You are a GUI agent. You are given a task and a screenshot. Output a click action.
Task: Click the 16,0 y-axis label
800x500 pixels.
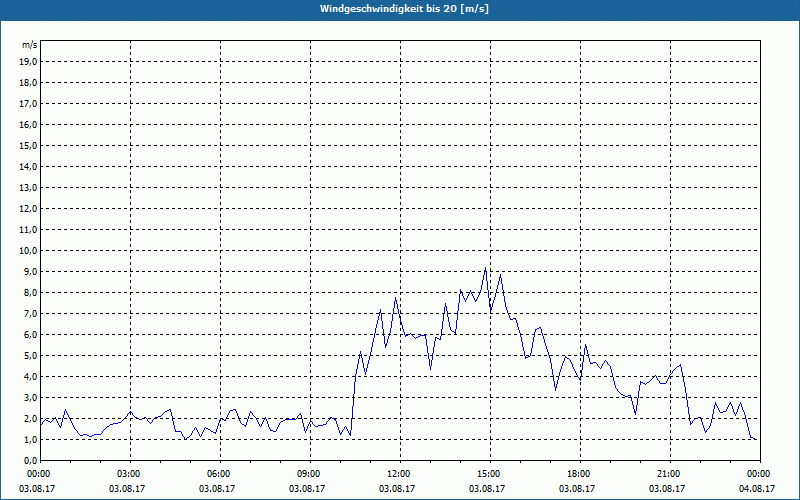point(29,124)
